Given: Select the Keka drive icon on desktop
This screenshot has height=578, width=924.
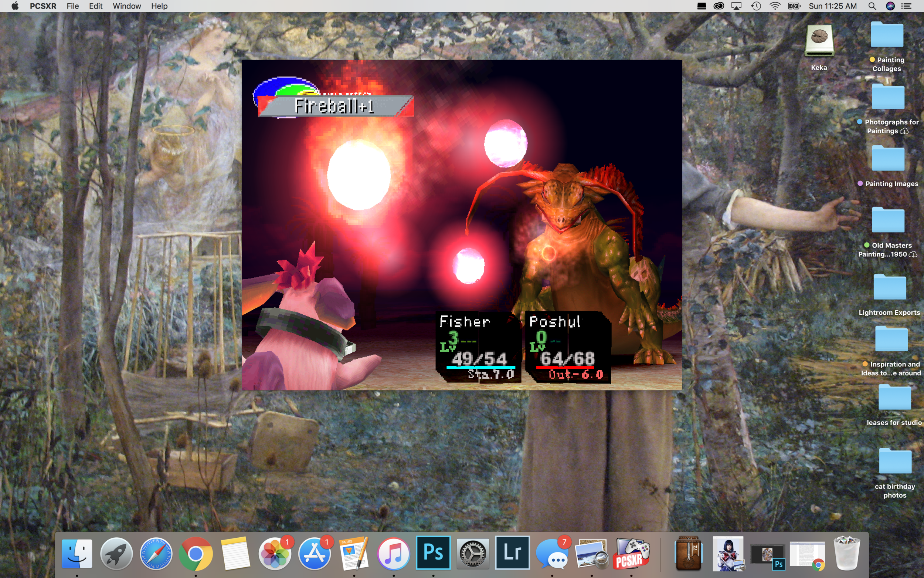Looking at the screenshot, I should coord(819,41).
